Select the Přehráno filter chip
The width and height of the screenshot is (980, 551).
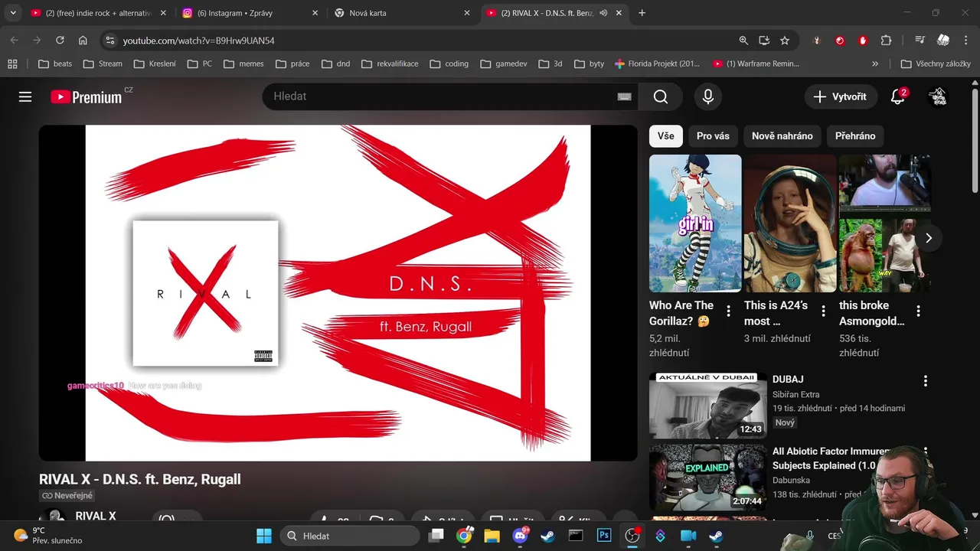coord(855,135)
